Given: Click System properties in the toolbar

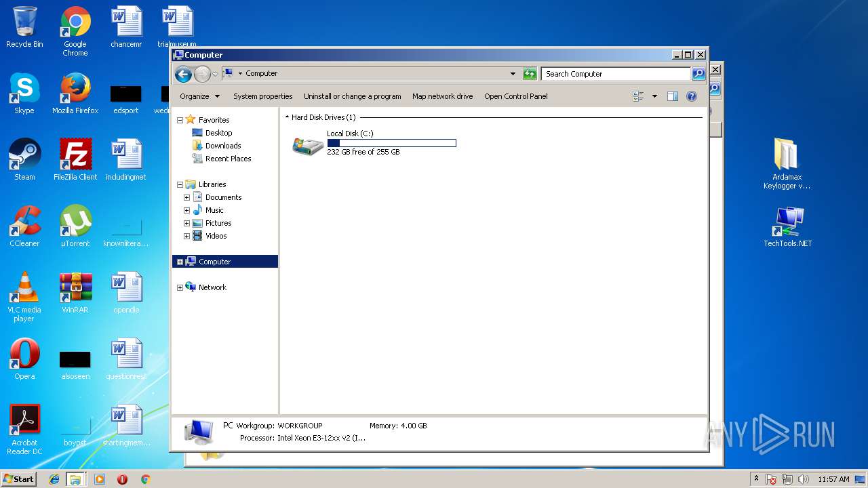Looking at the screenshot, I should [x=263, y=96].
